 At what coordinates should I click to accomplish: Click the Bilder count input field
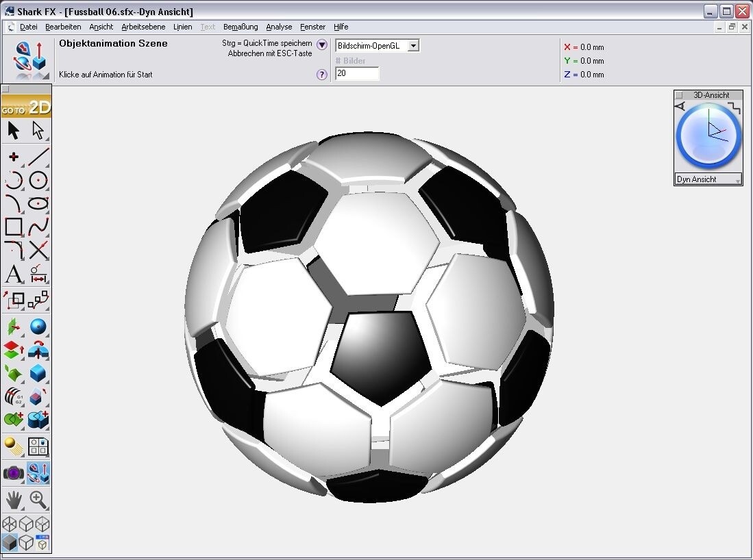357,73
